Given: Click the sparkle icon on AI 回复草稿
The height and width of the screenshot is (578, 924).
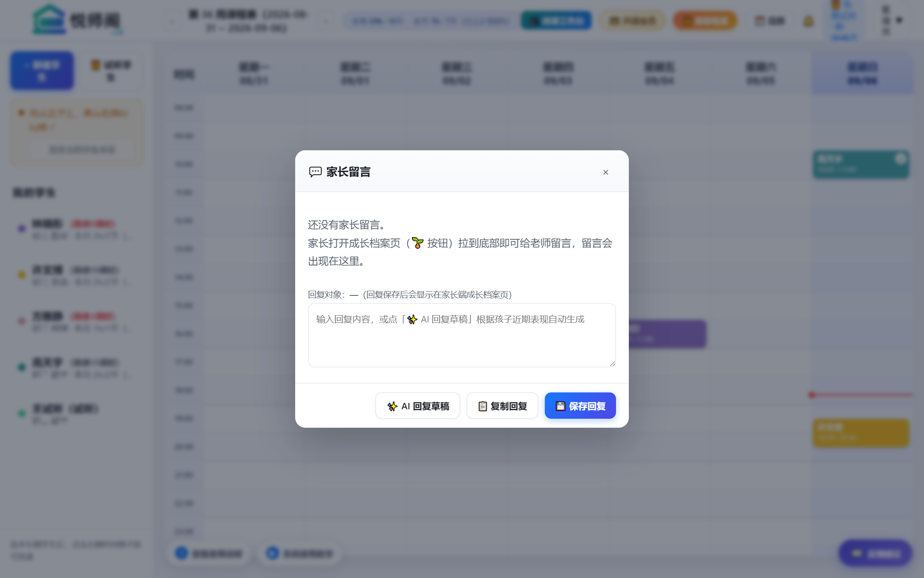Looking at the screenshot, I should 392,406.
